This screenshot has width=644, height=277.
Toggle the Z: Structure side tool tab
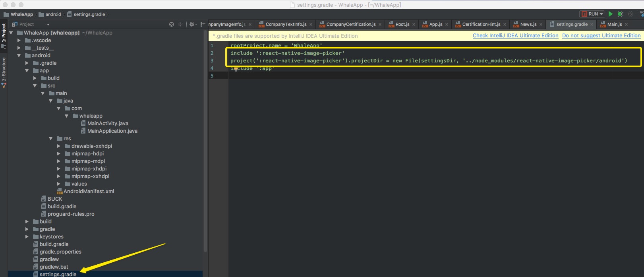(4, 72)
